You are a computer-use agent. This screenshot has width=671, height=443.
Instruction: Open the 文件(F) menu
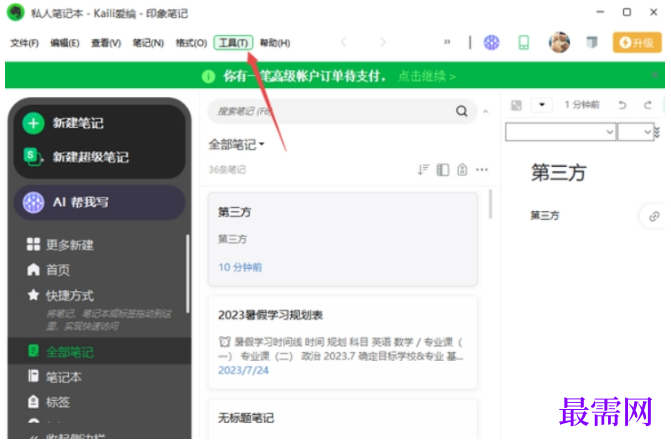coord(24,43)
